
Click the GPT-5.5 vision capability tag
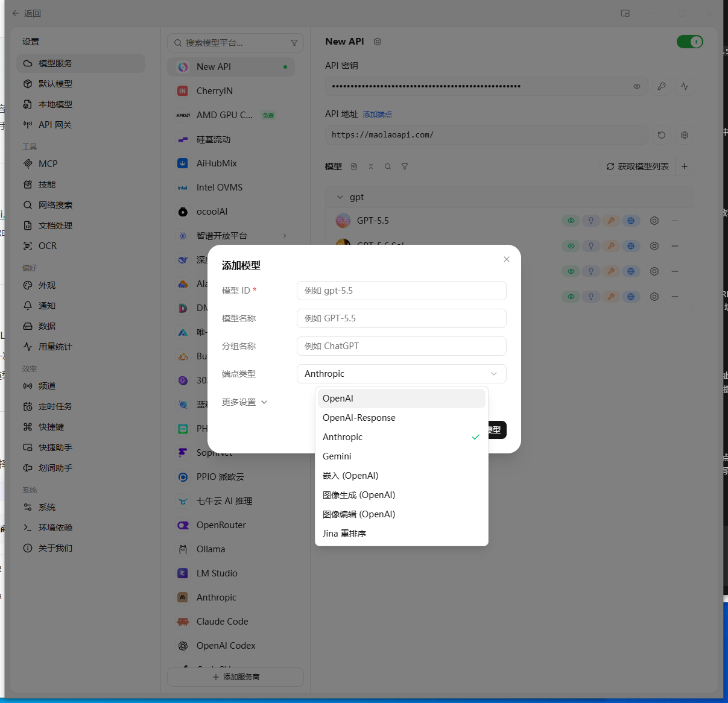click(571, 221)
